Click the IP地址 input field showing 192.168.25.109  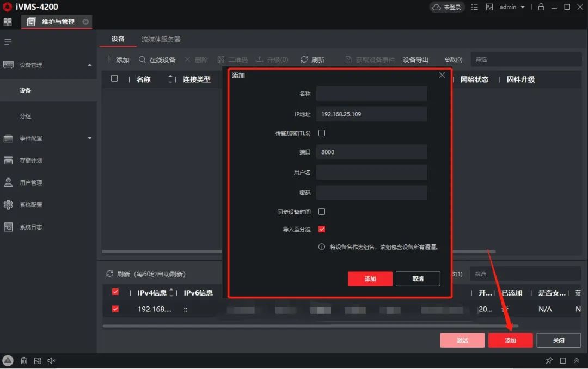pos(372,114)
